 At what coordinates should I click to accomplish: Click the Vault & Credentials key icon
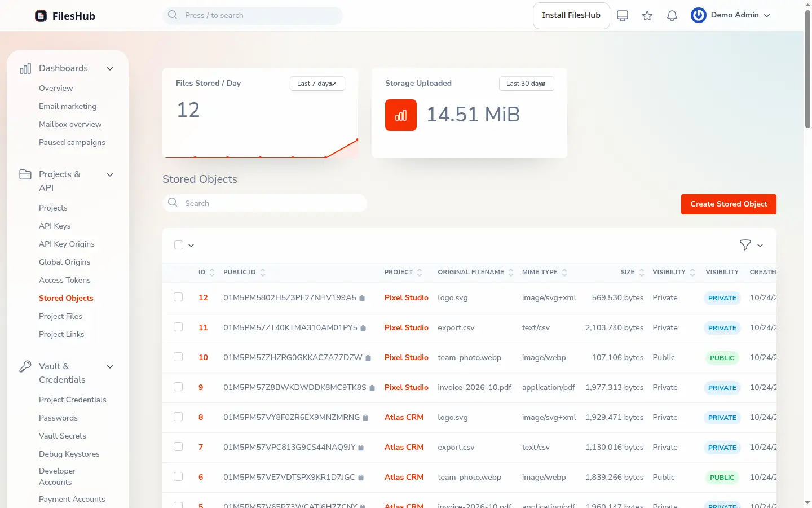(25, 366)
